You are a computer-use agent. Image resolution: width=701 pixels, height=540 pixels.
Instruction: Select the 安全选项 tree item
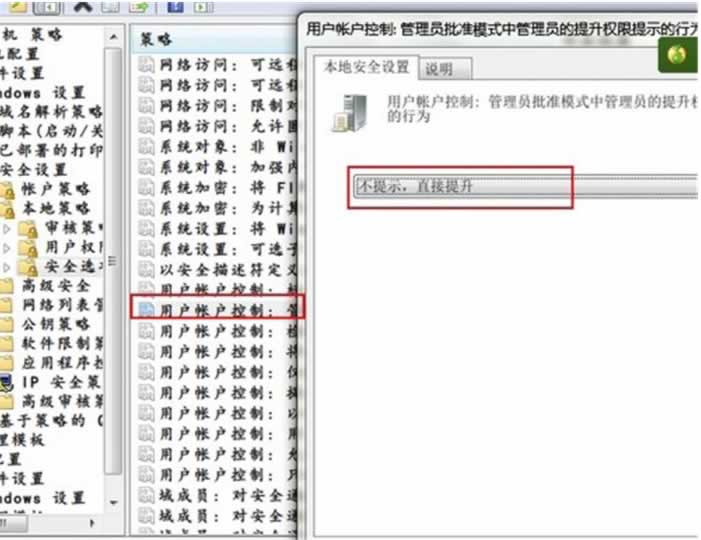click(x=73, y=267)
